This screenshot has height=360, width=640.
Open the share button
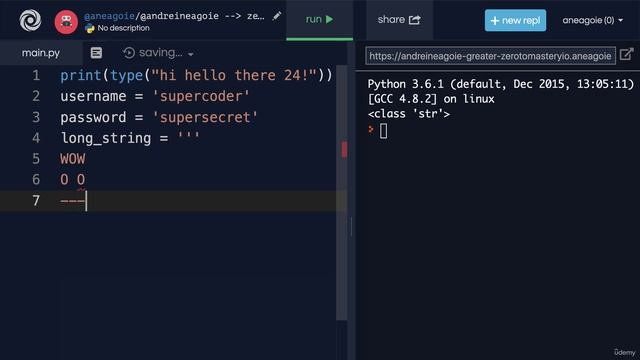(399, 20)
